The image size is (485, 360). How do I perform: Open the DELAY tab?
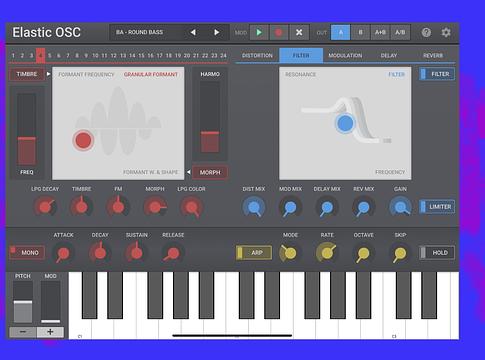click(x=389, y=55)
